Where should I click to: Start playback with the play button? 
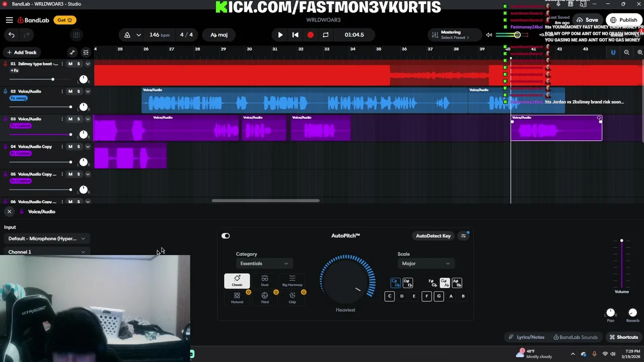[x=280, y=35]
